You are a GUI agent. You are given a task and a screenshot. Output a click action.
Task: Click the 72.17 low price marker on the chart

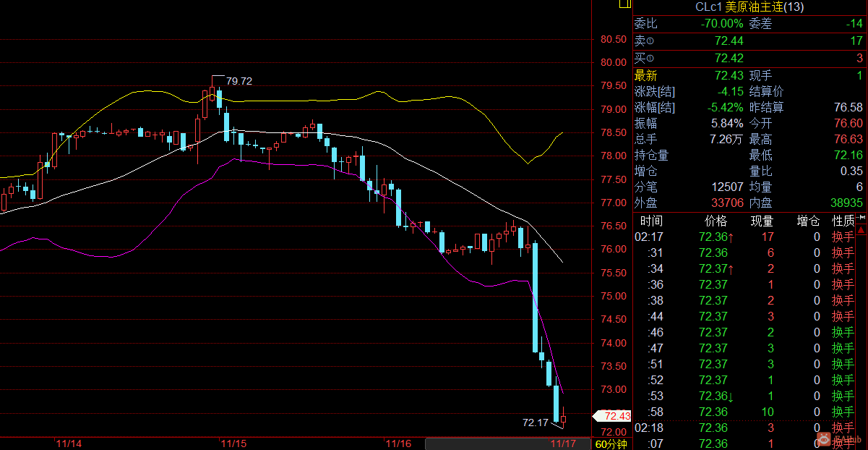(535, 423)
